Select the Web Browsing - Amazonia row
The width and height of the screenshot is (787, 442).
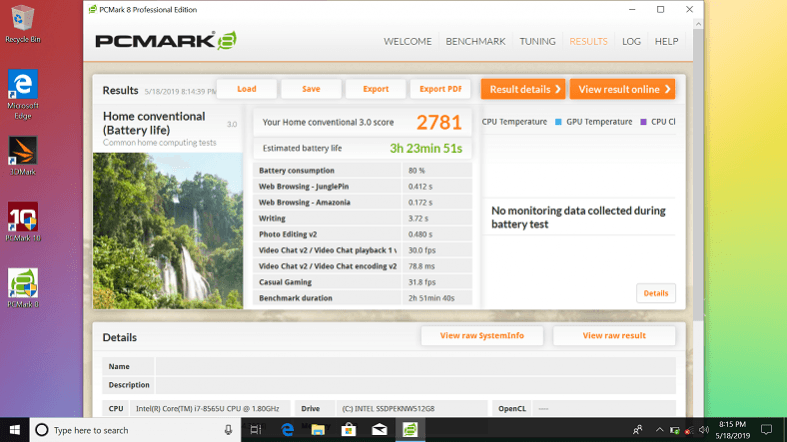pos(362,203)
